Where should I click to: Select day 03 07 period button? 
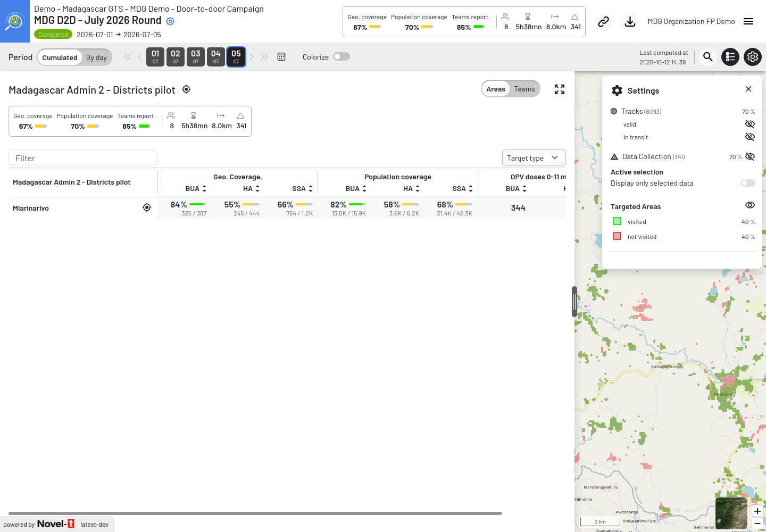click(x=196, y=56)
